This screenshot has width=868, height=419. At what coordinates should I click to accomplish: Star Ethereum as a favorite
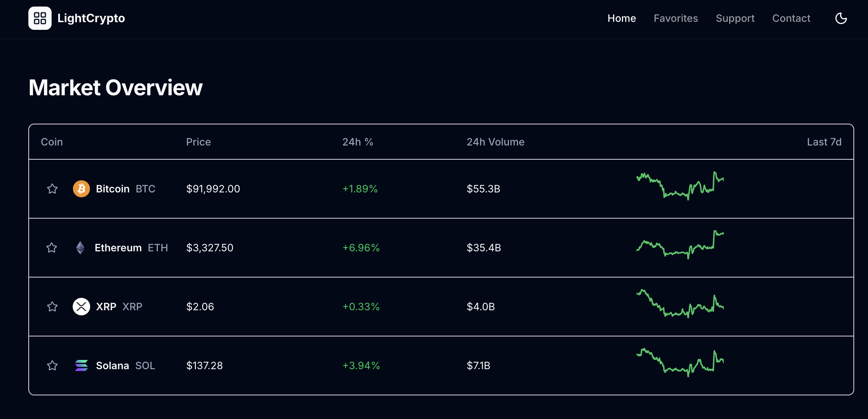pyautogui.click(x=52, y=248)
